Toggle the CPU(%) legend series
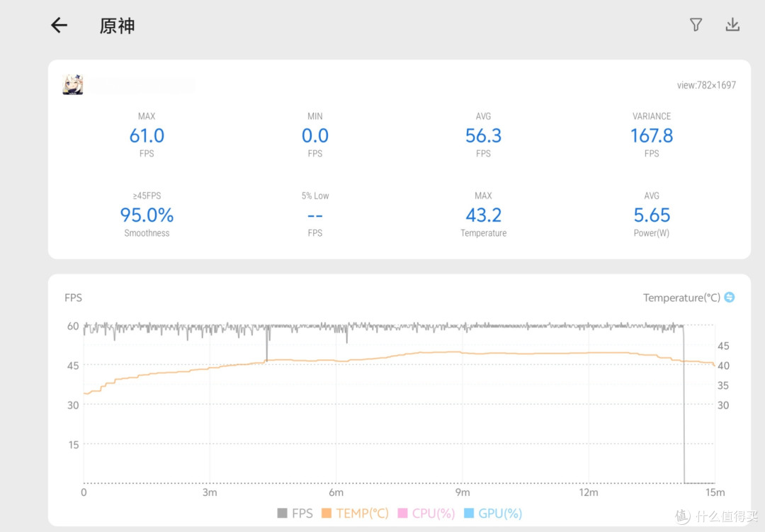This screenshot has height=532, width=765. pos(426,514)
